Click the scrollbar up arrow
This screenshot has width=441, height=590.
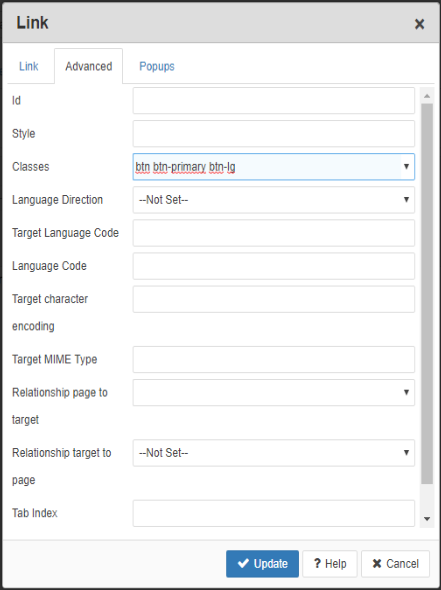tap(427, 96)
